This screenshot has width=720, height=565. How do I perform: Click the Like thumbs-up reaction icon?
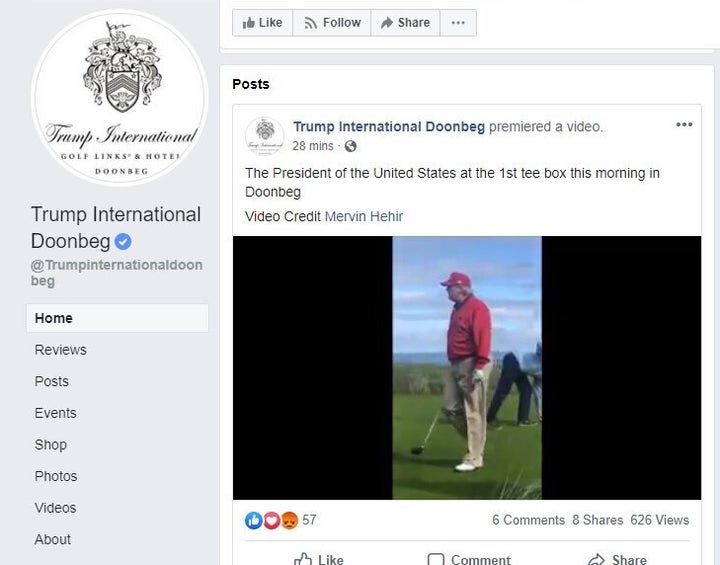[253, 520]
